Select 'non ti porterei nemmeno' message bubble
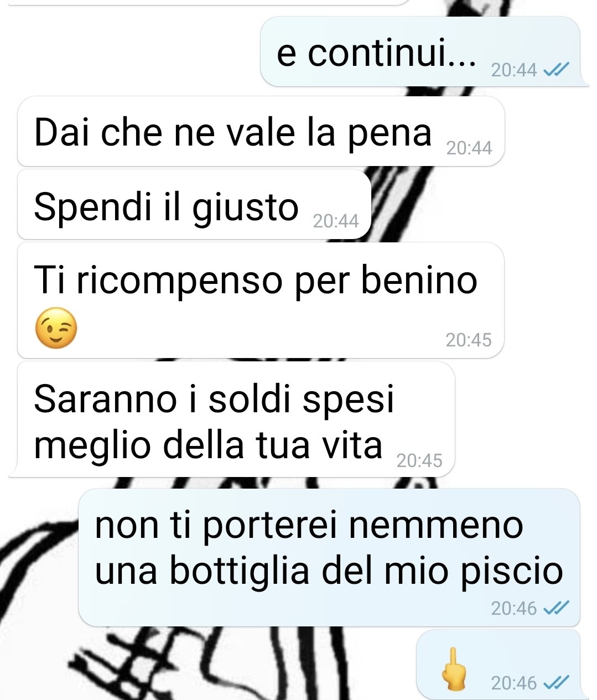The width and height of the screenshot is (597, 700). tap(331, 557)
